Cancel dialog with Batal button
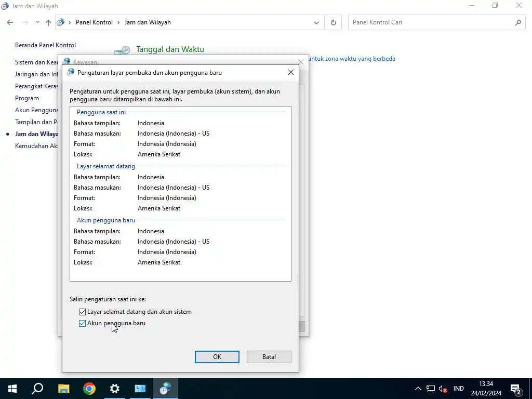This screenshot has width=532, height=399. (269, 356)
